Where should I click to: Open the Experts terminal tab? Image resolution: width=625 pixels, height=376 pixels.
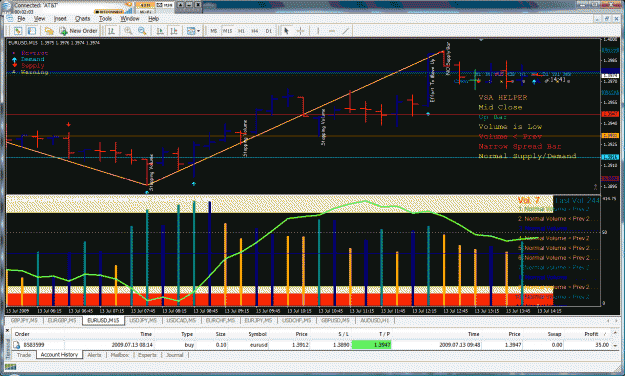click(147, 355)
